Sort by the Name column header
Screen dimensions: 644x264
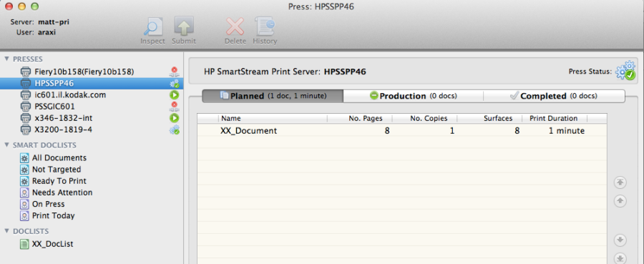coord(273,118)
